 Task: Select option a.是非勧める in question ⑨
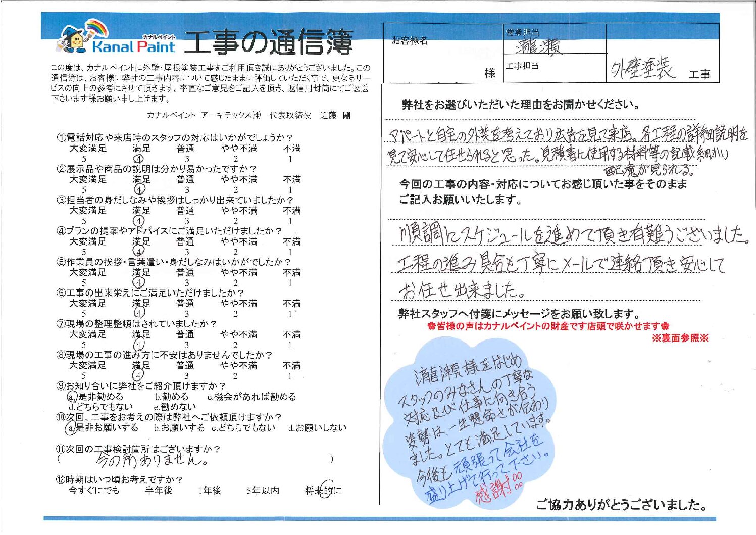(x=96, y=397)
